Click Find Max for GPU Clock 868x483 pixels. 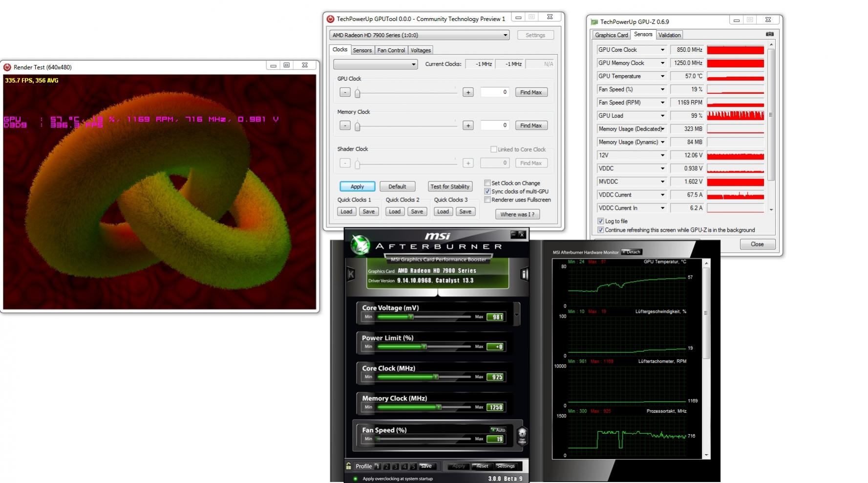coord(531,92)
